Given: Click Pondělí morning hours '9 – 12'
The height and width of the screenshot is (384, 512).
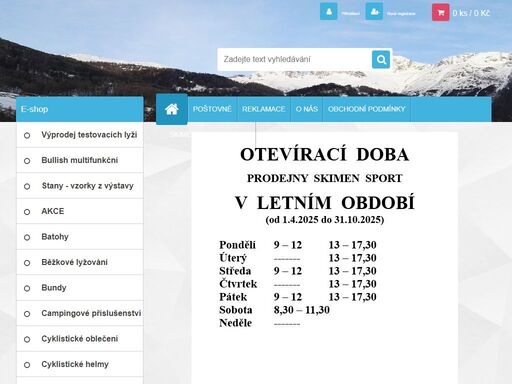Looking at the screenshot, I should (288, 245).
